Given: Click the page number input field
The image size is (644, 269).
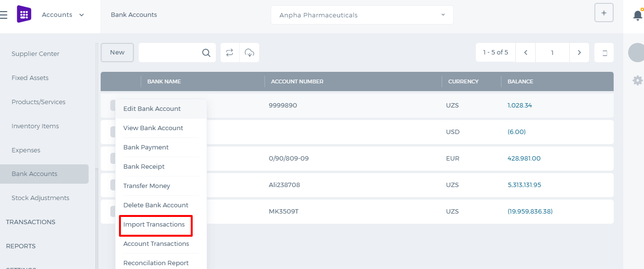Looking at the screenshot, I should (552, 53).
